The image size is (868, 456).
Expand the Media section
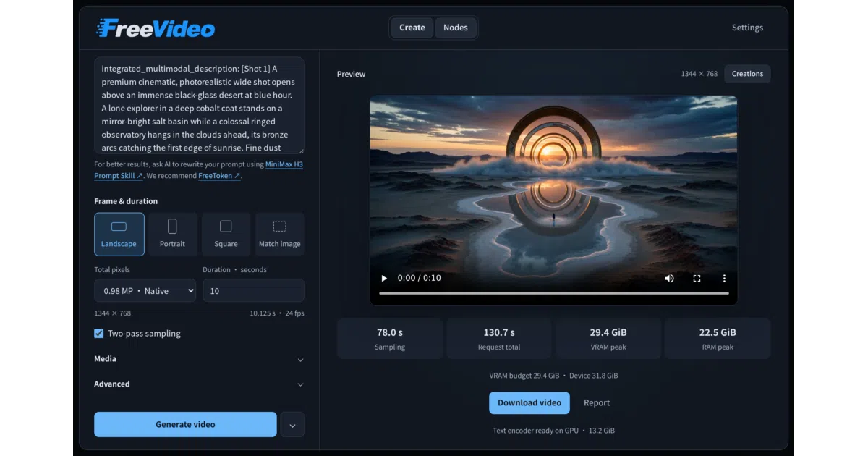199,359
